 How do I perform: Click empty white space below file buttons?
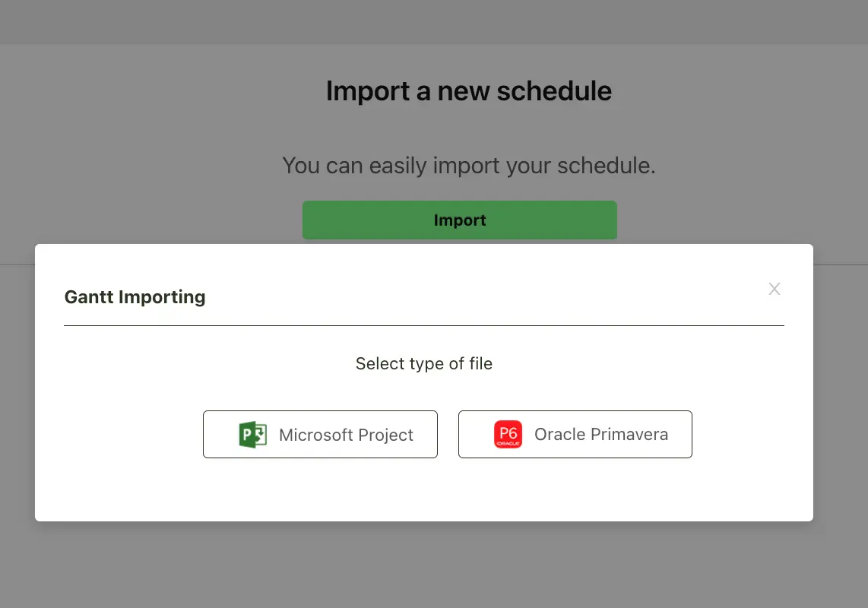424,489
